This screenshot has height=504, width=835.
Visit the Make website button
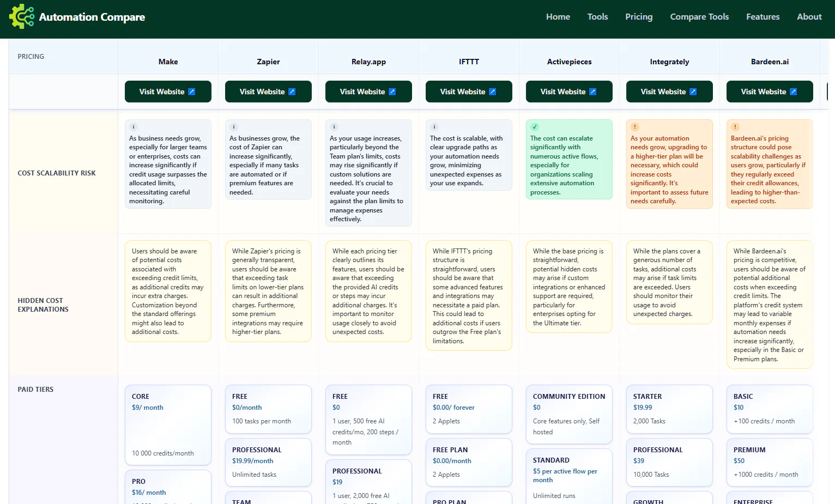(x=168, y=92)
